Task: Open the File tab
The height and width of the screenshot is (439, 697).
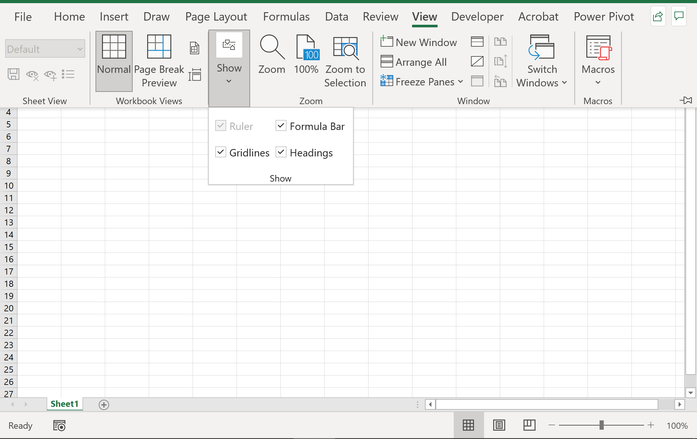Action: click(x=23, y=17)
